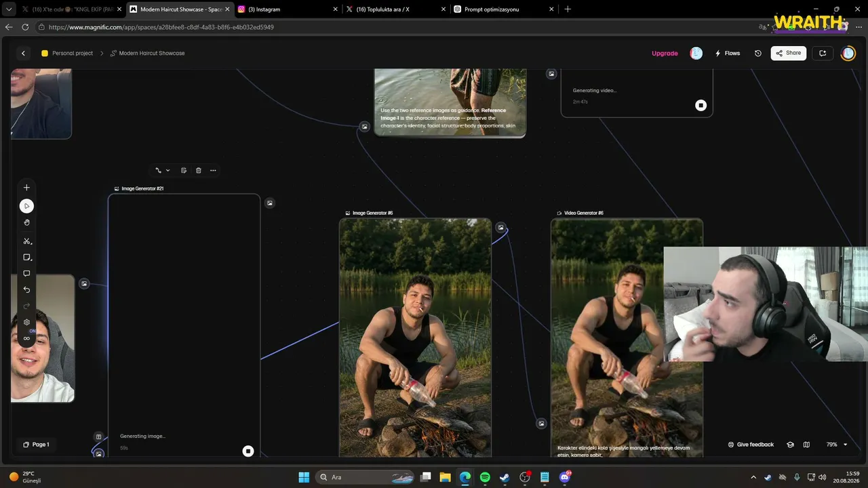Go back with the top-left arrow
The image size is (868, 488).
coord(24,54)
